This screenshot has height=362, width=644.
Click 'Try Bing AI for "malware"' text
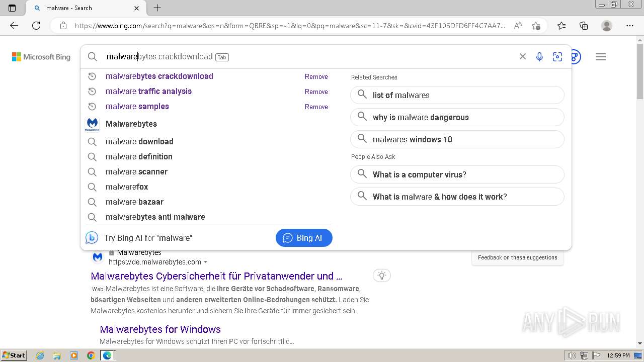(x=148, y=238)
